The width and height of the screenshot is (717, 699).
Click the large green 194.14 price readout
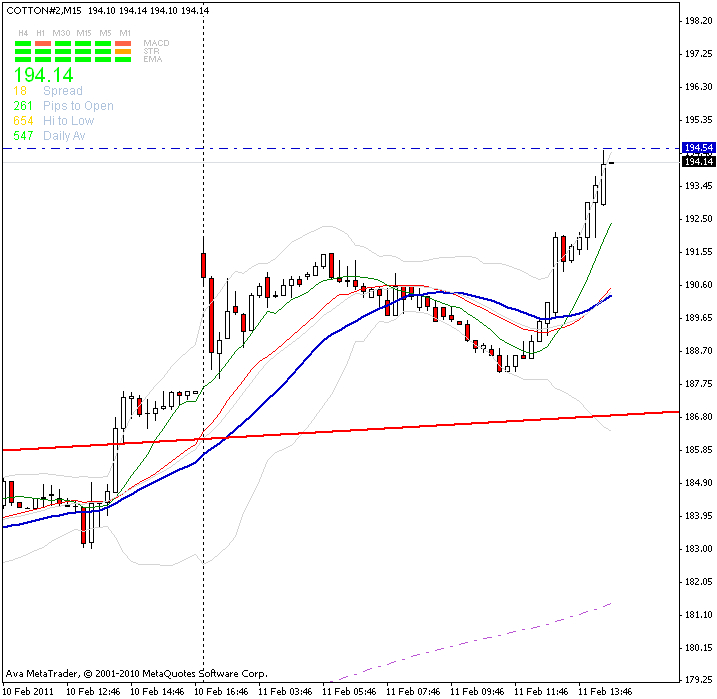[43, 74]
